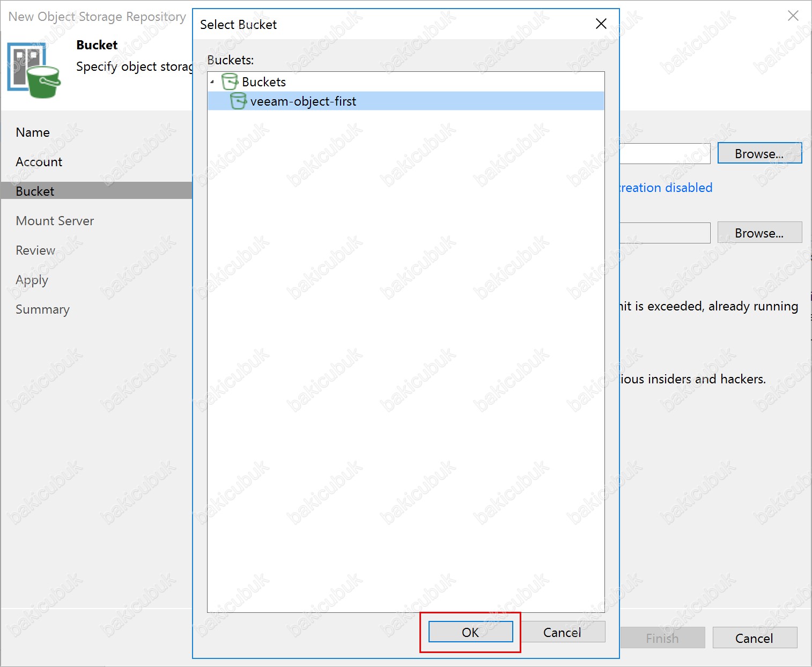
Task: Click the 'Select Bucket' dialog title
Action: click(238, 25)
